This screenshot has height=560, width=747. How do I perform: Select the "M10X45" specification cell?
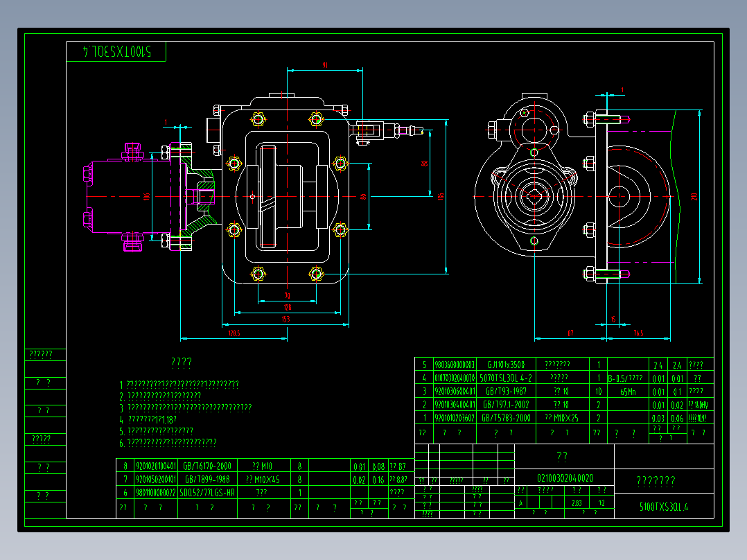(263, 480)
